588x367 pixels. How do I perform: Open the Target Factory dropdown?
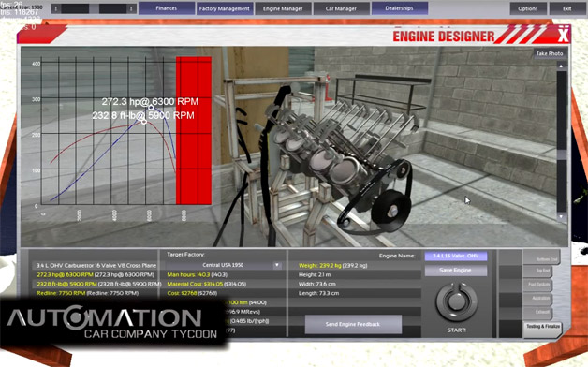pos(225,265)
